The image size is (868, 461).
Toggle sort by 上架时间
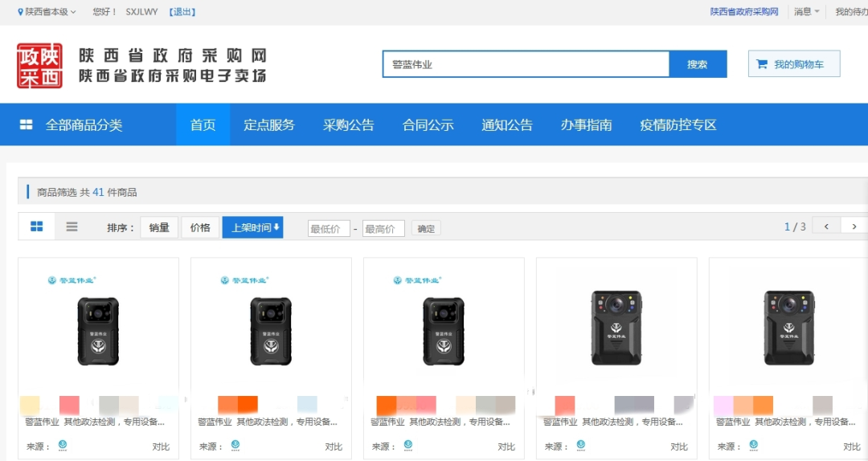[252, 227]
